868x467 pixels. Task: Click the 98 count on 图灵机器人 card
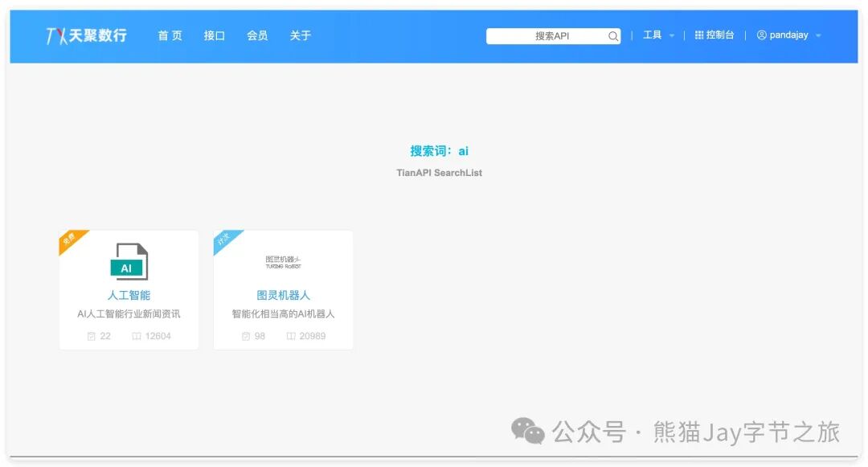(x=260, y=336)
